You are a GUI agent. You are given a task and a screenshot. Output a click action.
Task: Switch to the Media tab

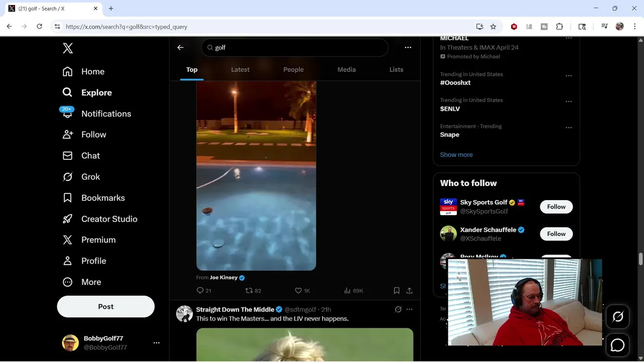pyautogui.click(x=347, y=69)
